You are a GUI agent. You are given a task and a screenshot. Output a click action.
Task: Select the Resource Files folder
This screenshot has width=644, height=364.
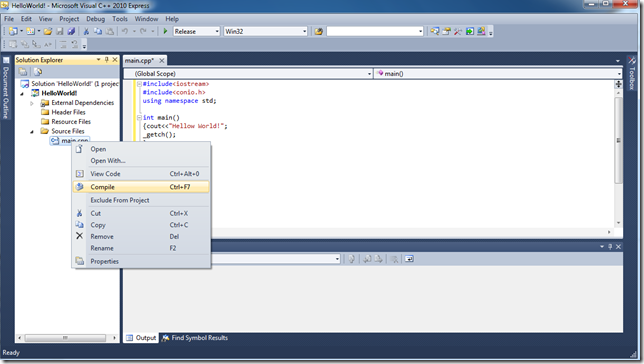(x=66, y=122)
